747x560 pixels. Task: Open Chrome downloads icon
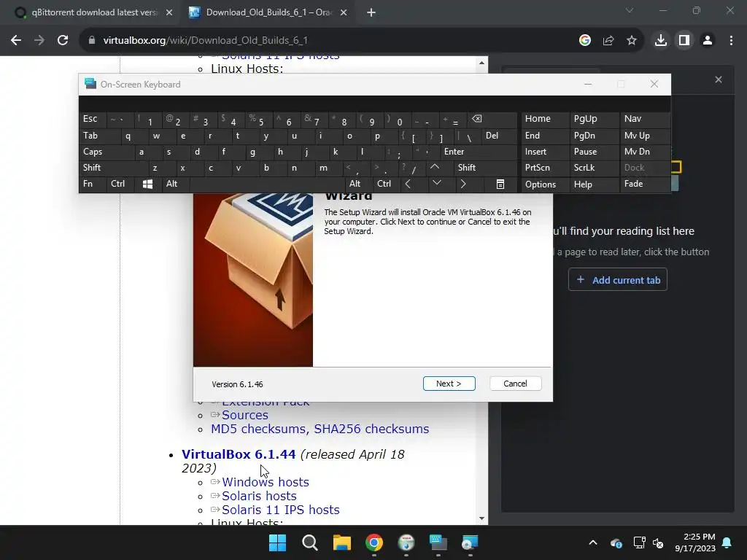point(660,41)
